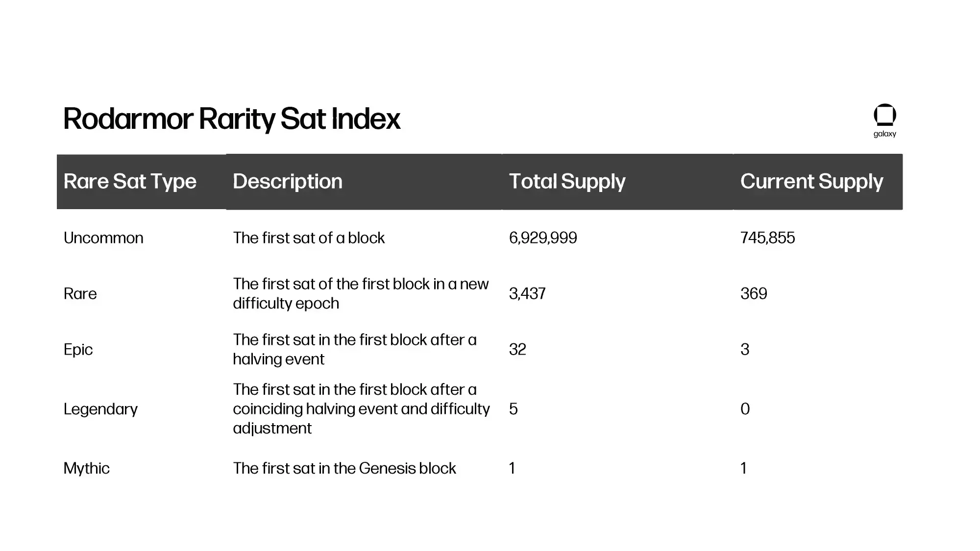Click the galaxy wordmark text under logo
This screenshot has height=551, width=980.
click(885, 134)
